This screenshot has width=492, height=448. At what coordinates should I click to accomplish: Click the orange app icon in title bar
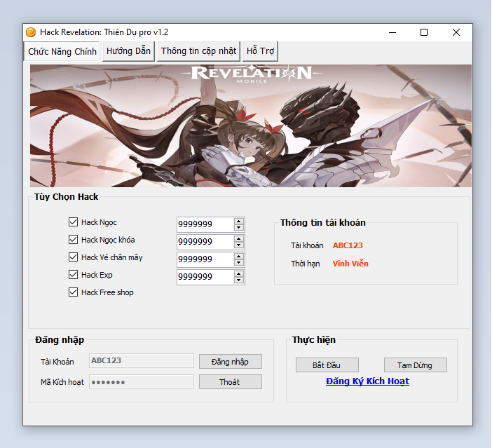[31, 32]
